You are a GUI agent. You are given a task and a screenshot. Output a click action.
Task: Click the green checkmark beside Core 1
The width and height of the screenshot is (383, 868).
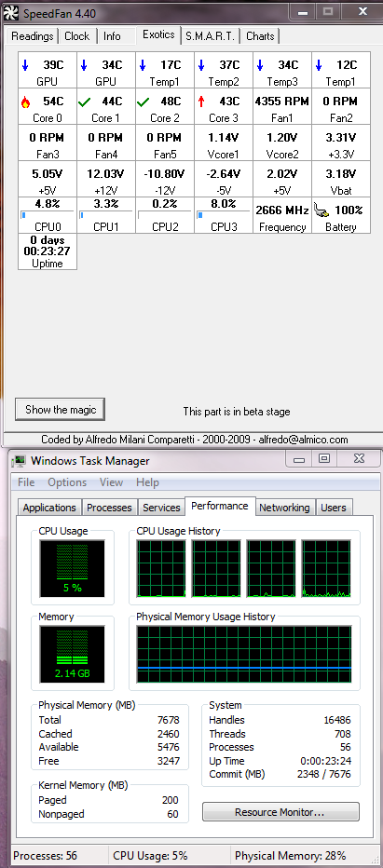pyautogui.click(x=84, y=102)
